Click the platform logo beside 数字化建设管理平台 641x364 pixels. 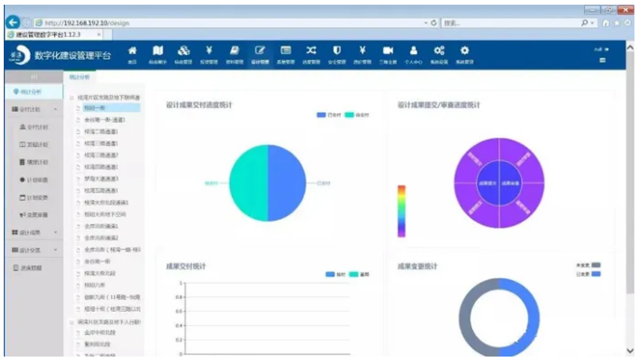click(x=20, y=55)
